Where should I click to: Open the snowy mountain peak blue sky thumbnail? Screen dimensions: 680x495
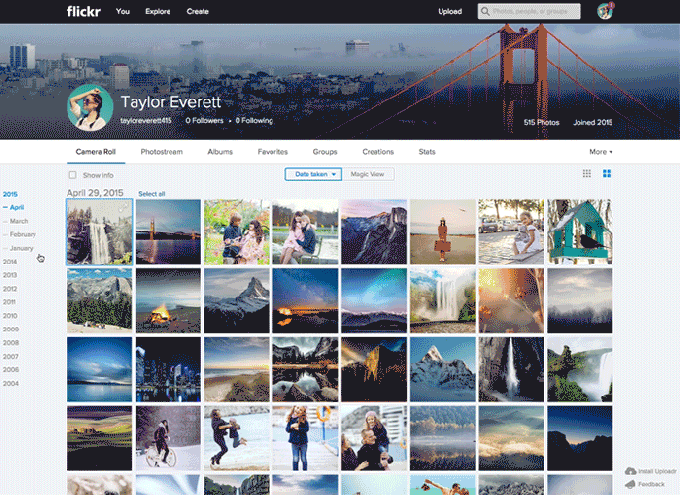(x=442, y=369)
